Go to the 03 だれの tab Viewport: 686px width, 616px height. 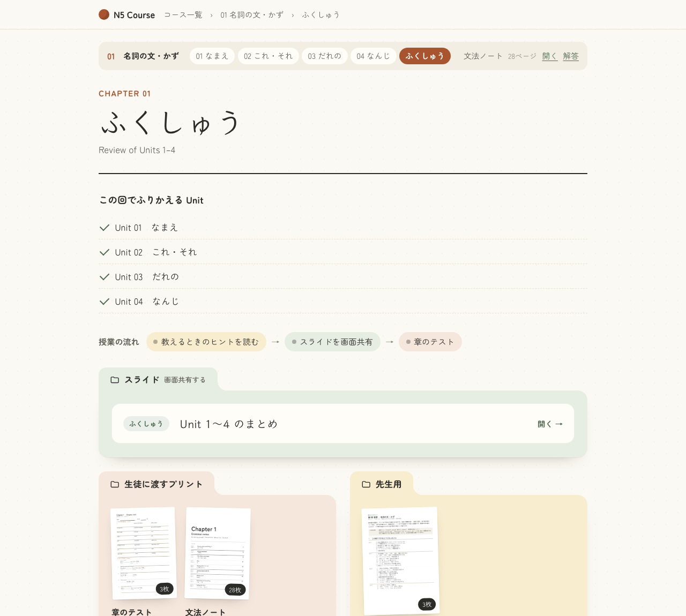tap(324, 56)
